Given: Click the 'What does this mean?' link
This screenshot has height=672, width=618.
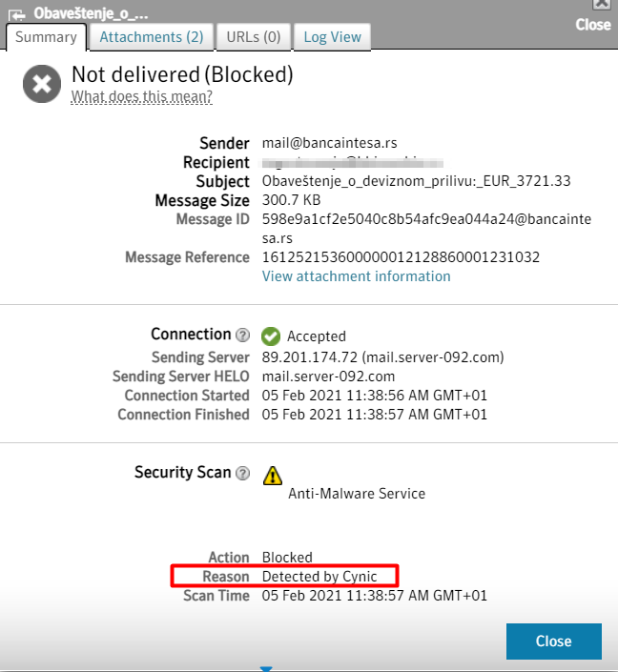Looking at the screenshot, I should pos(141,96).
